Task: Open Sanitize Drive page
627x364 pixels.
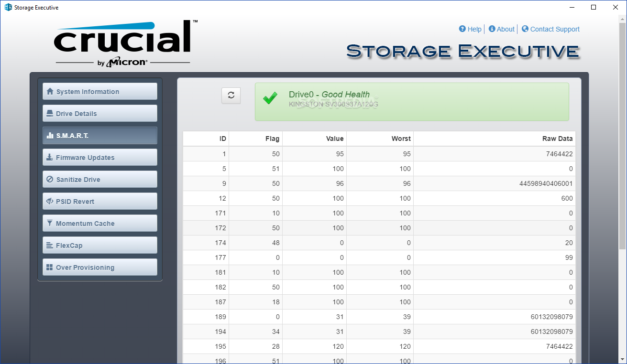Action: point(100,179)
